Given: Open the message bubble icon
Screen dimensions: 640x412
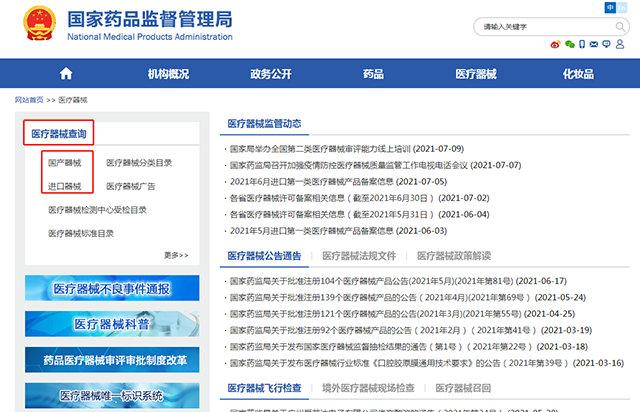Looking at the screenshot, I should [607, 44].
